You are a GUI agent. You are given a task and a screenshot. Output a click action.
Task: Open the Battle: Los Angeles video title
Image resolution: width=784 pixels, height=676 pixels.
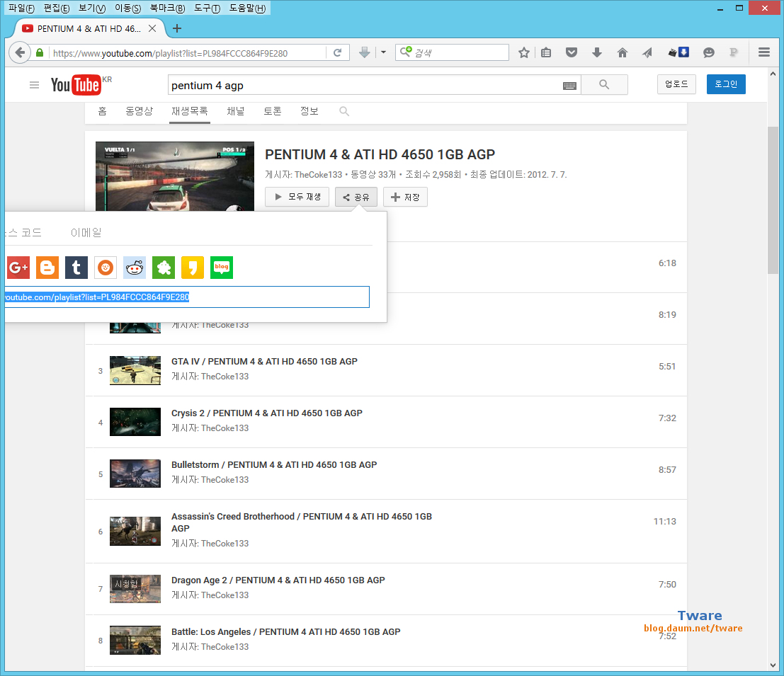click(x=285, y=631)
